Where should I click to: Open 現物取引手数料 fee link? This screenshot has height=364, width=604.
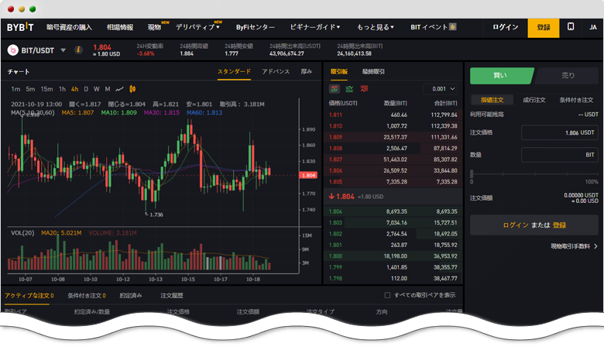(x=574, y=246)
